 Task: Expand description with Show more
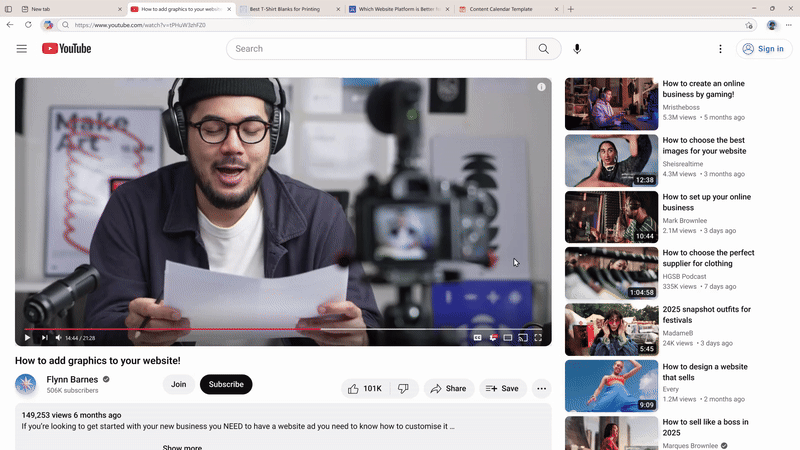point(182,447)
